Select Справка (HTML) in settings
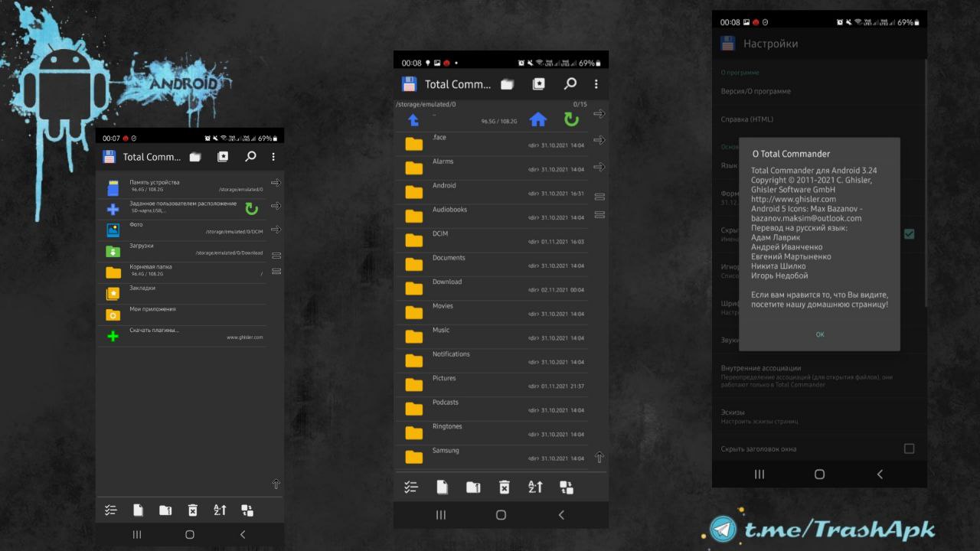This screenshot has height=551, width=980. click(819, 119)
